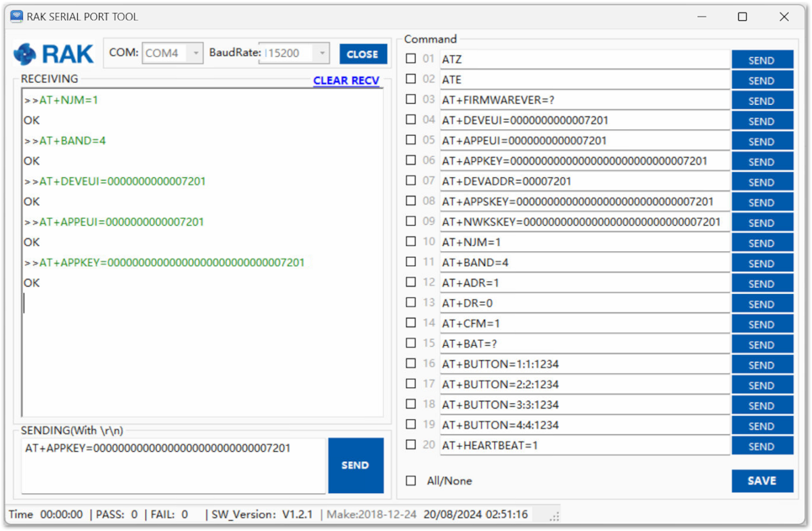Image resolution: width=812 pixels, height=531 pixels.
Task: Toggle the checkbox for command 08 AT+APPSKEY
Action: click(x=411, y=201)
